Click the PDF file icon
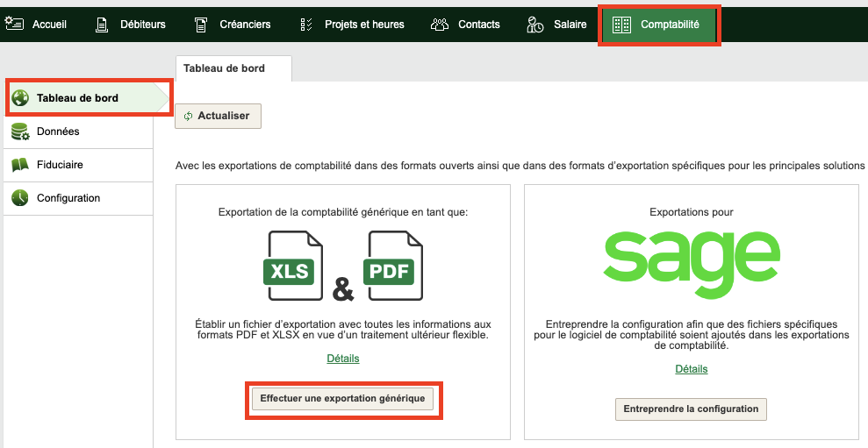The image size is (868, 448). tap(392, 266)
